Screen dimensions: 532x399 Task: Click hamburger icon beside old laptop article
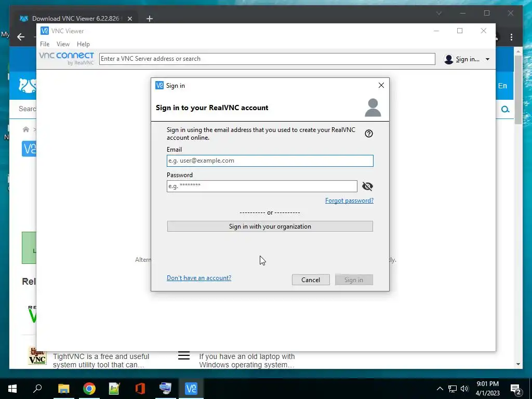[183, 355]
